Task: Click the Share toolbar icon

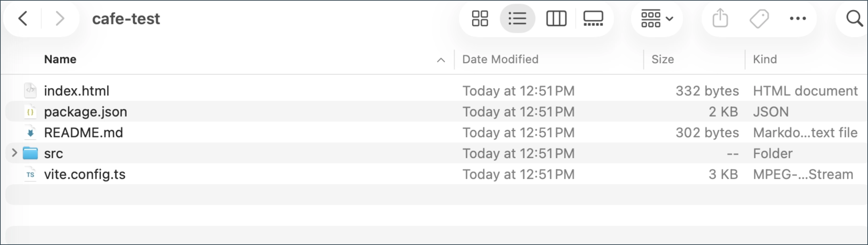Action: (x=720, y=19)
